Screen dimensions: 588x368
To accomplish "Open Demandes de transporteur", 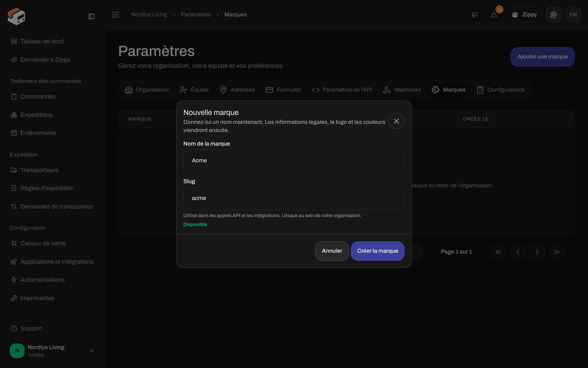I will click(x=52, y=206).
